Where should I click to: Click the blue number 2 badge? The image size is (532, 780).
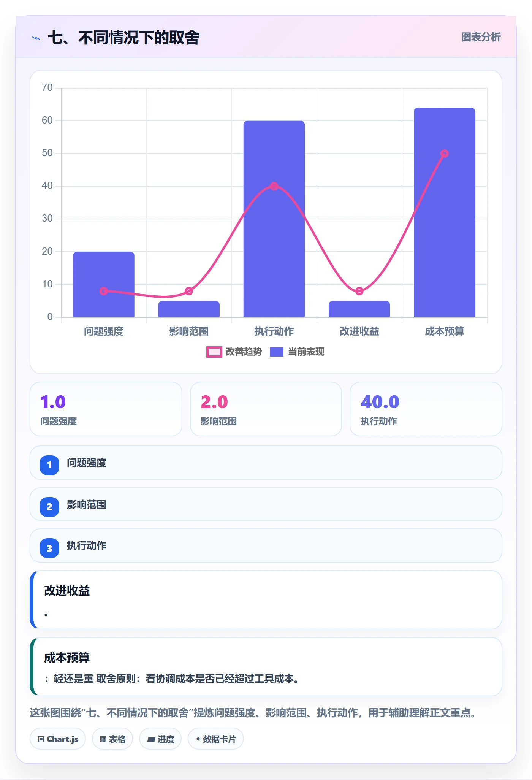point(49,507)
